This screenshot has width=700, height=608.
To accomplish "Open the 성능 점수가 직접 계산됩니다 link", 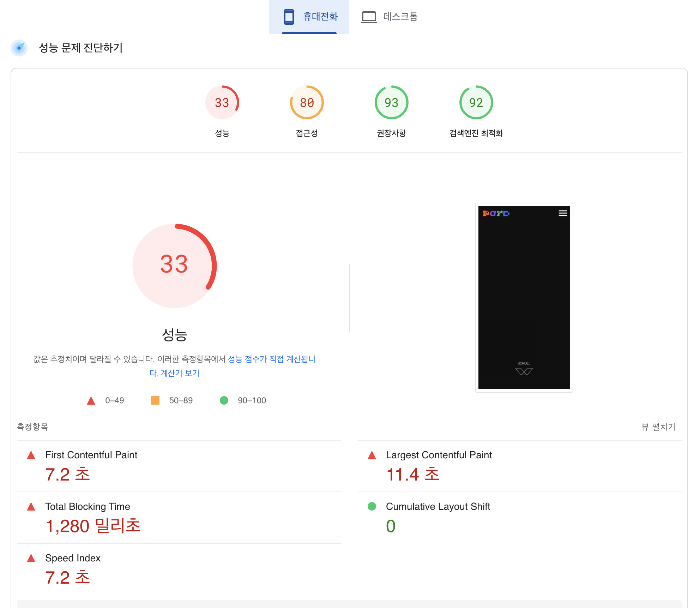I will pos(271,359).
